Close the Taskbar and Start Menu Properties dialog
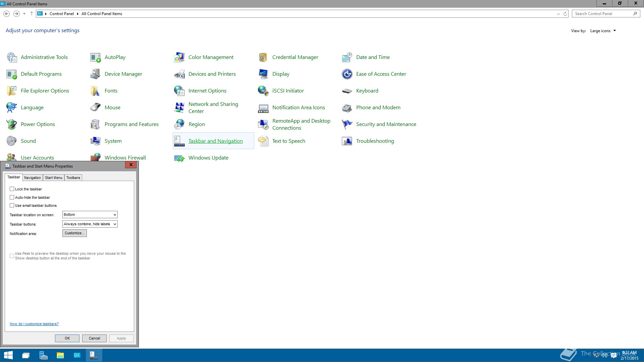The image size is (644, 362). click(131, 165)
